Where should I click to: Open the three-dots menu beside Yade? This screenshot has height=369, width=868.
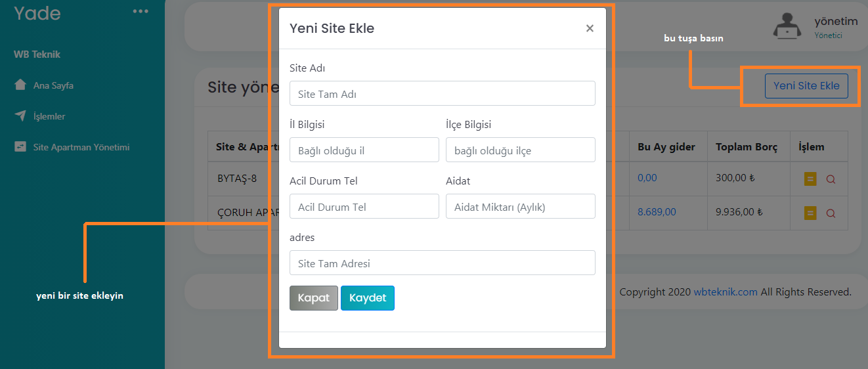coord(141,11)
